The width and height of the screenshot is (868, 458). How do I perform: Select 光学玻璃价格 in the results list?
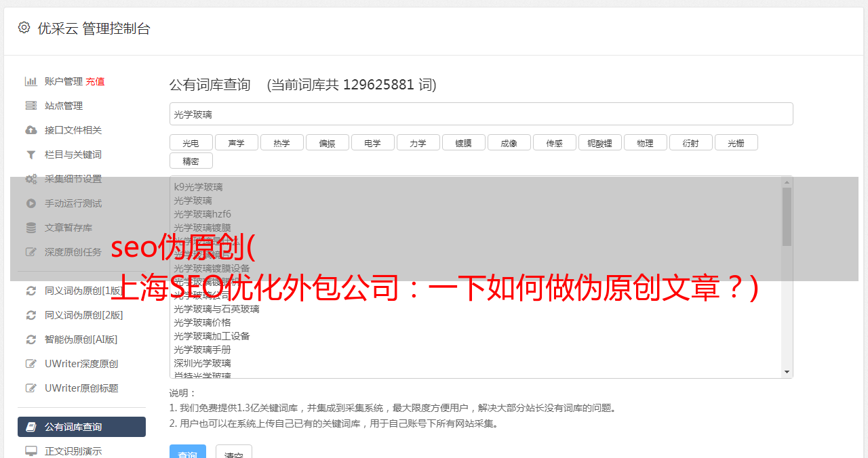pos(202,322)
